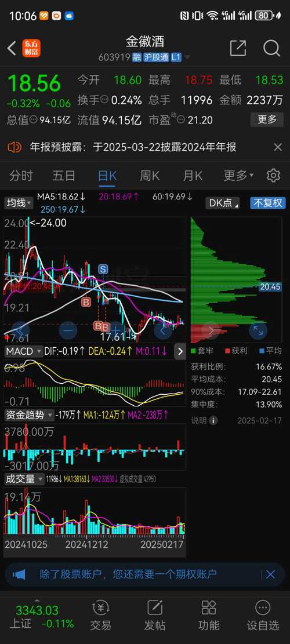Toggle the DK点 indicator
The width and height of the screenshot is (290, 644).
[224, 203]
